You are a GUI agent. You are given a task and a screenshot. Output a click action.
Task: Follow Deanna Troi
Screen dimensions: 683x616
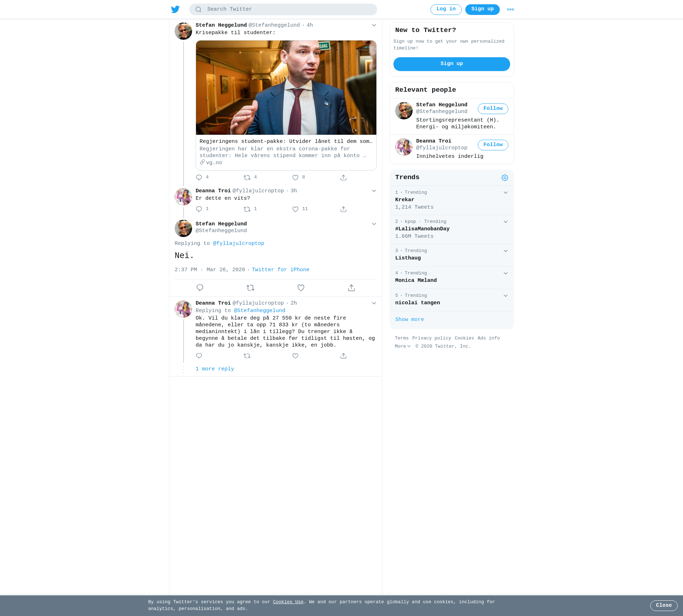pyautogui.click(x=493, y=145)
